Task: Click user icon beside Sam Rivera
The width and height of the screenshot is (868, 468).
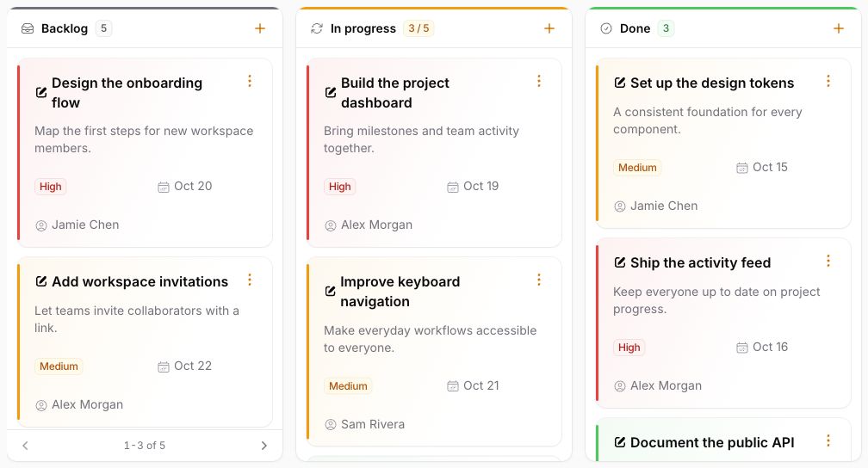Action: pyautogui.click(x=331, y=425)
